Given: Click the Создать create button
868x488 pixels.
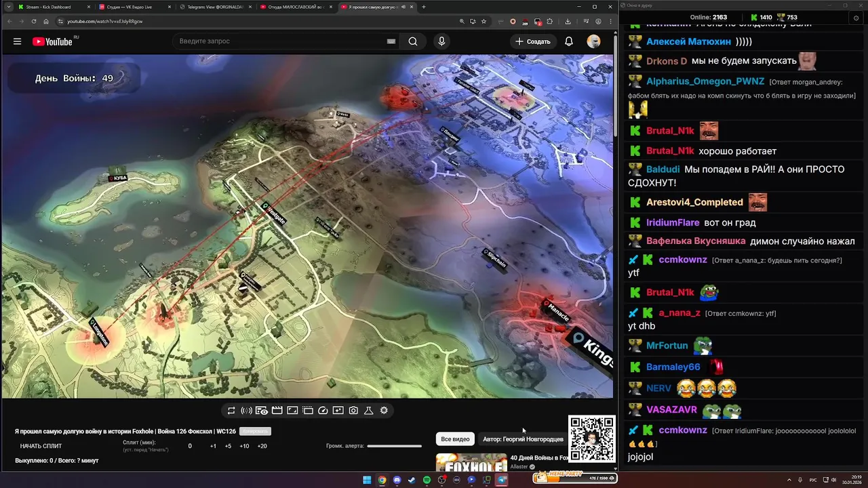Looking at the screenshot, I should click(533, 41).
